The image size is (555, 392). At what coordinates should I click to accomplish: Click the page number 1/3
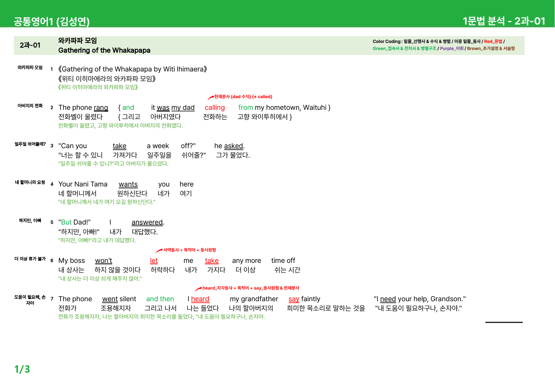click(22, 369)
